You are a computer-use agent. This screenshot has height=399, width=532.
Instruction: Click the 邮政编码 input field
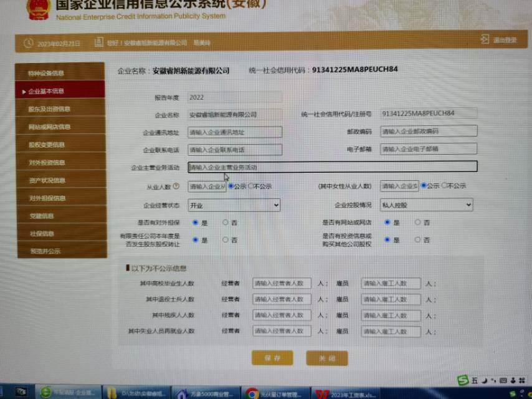click(x=429, y=131)
